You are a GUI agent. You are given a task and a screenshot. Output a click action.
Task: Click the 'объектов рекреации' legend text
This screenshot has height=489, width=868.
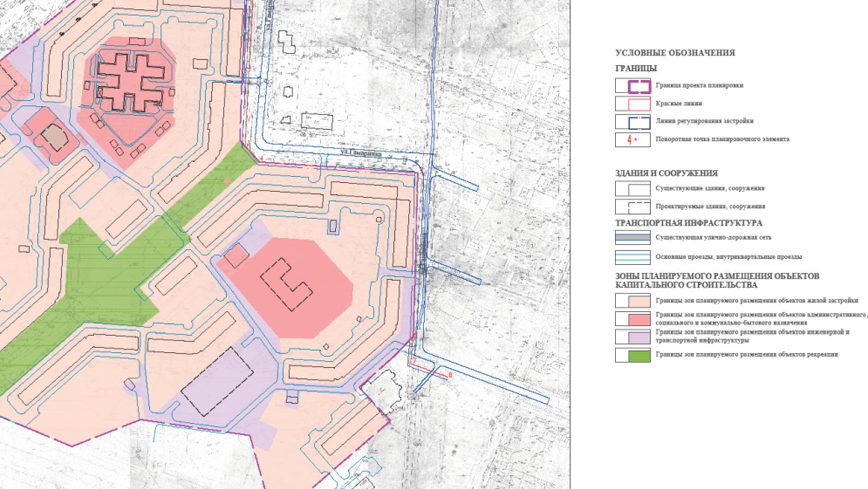(x=747, y=355)
